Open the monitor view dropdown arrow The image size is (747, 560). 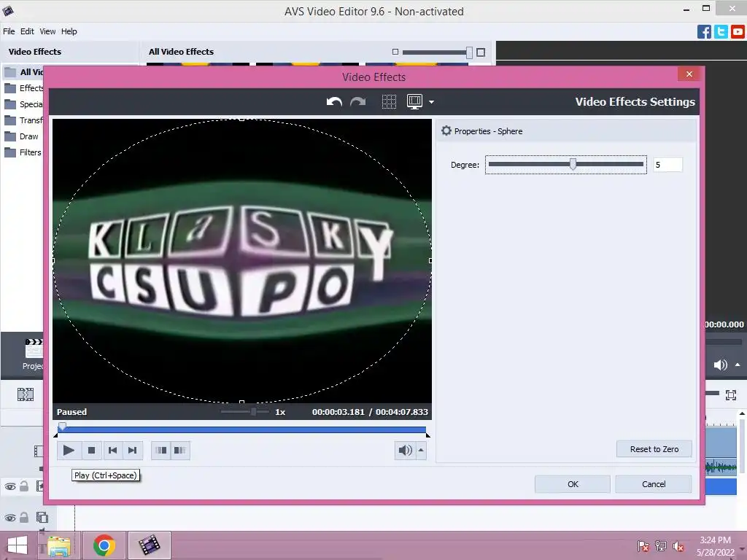(x=431, y=102)
